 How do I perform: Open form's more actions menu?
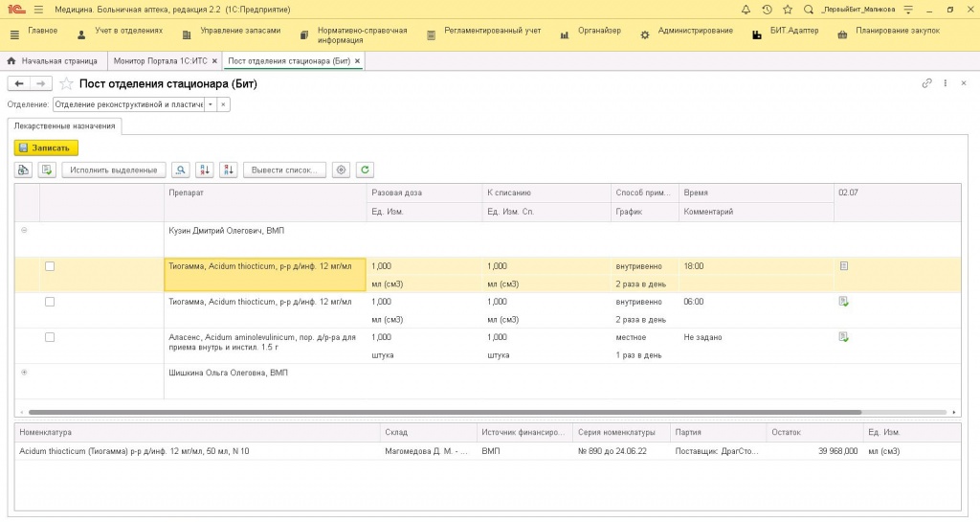945,83
